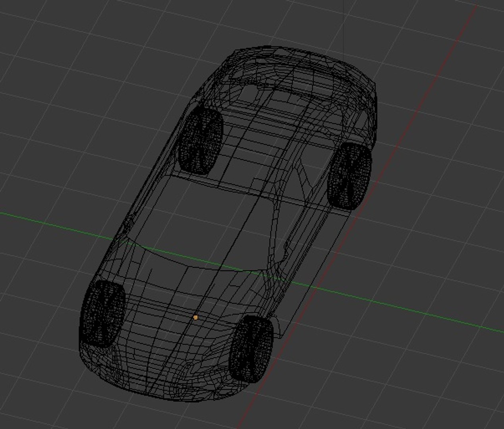
Task: Click the upper-right wheel of the wireframe car
Action: [x=349, y=176]
